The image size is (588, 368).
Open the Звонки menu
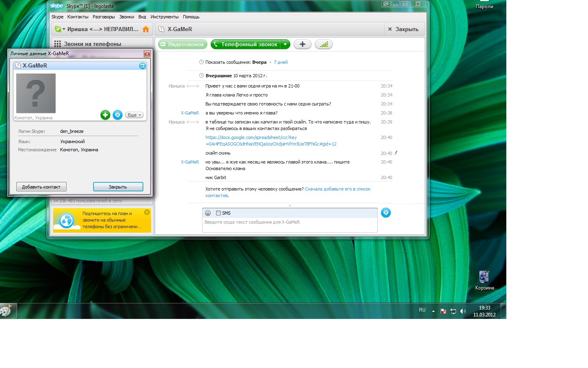coord(127,17)
